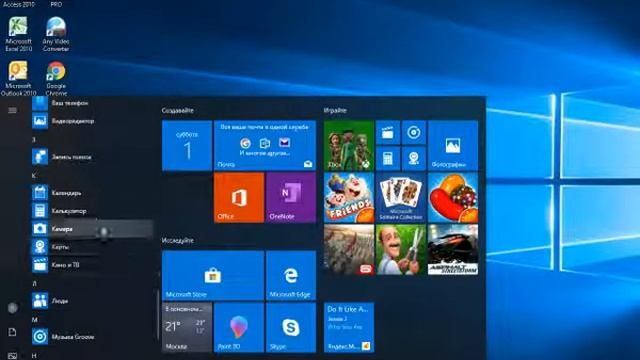Launch the Paint 3D tile
640x360 pixels.
point(239,327)
